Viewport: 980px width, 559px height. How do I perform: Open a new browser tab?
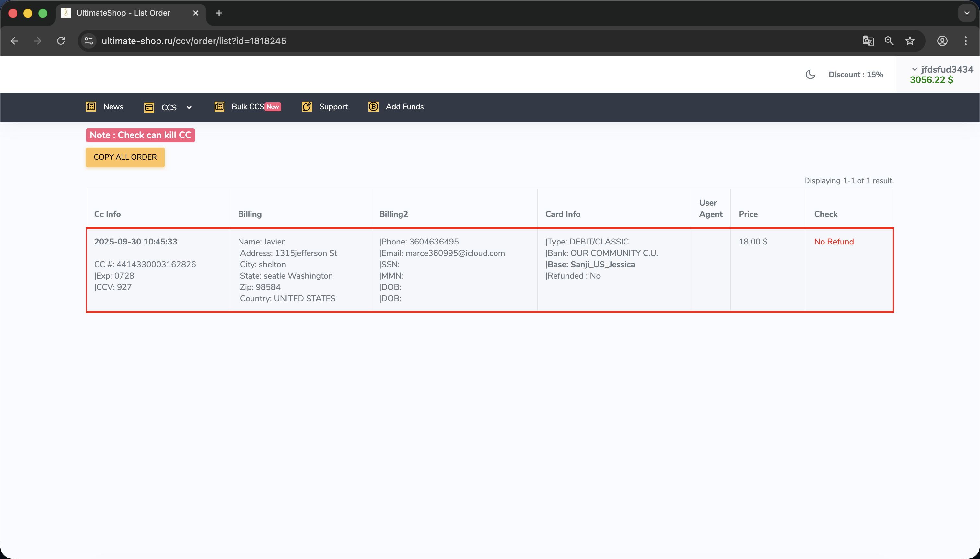219,13
